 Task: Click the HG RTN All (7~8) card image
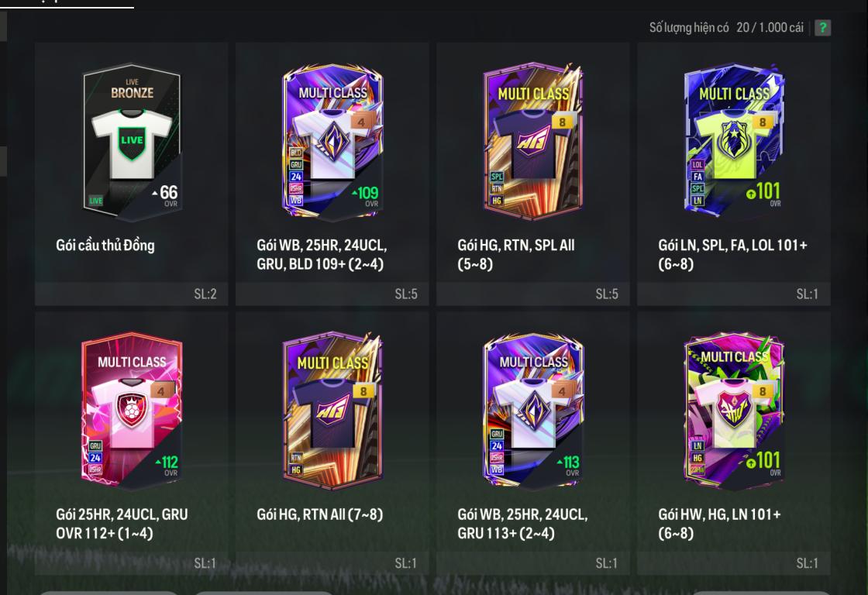pyautogui.click(x=332, y=410)
